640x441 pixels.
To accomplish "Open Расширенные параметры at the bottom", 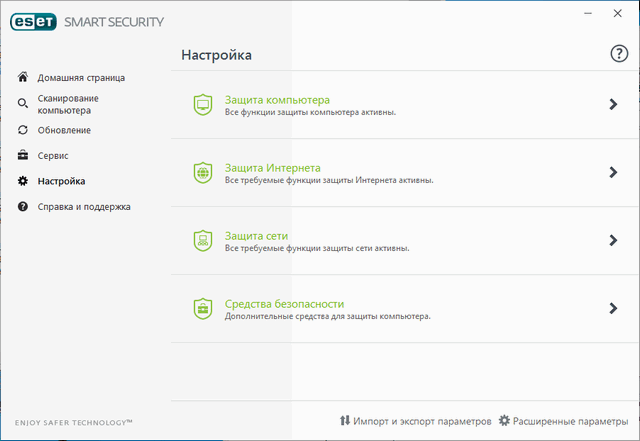I will [x=569, y=421].
